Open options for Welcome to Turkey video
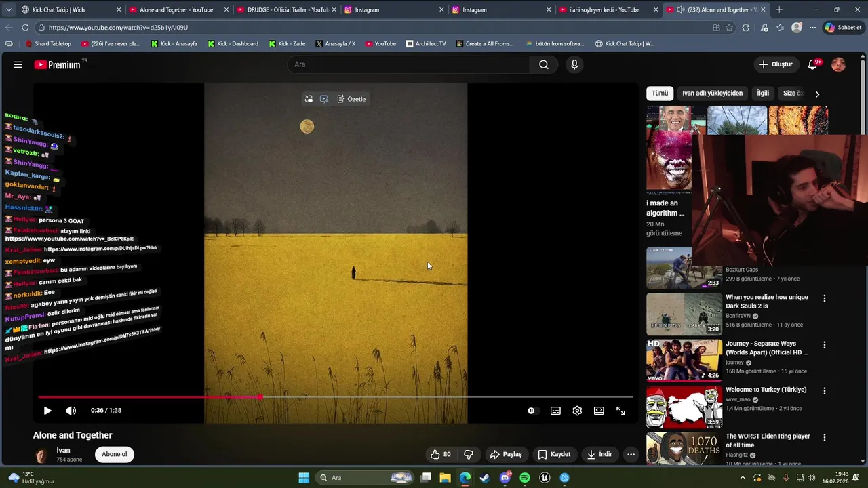The width and height of the screenshot is (868, 488). [x=825, y=391]
